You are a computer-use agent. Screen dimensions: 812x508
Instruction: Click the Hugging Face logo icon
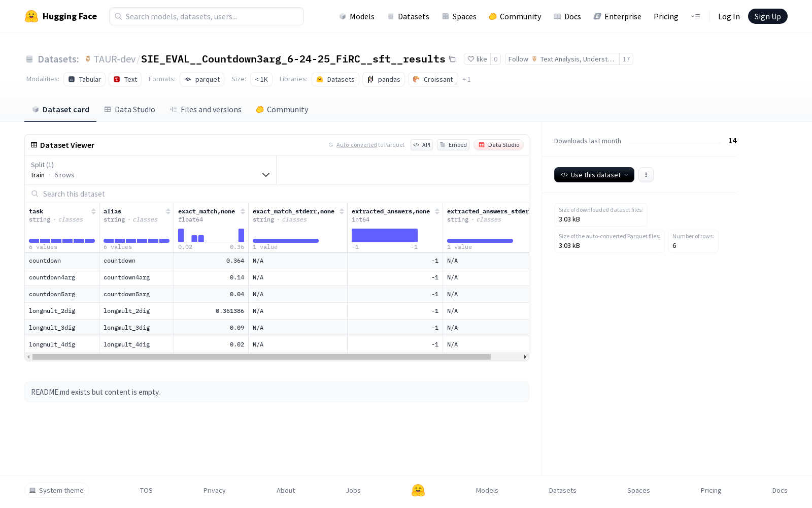click(31, 16)
